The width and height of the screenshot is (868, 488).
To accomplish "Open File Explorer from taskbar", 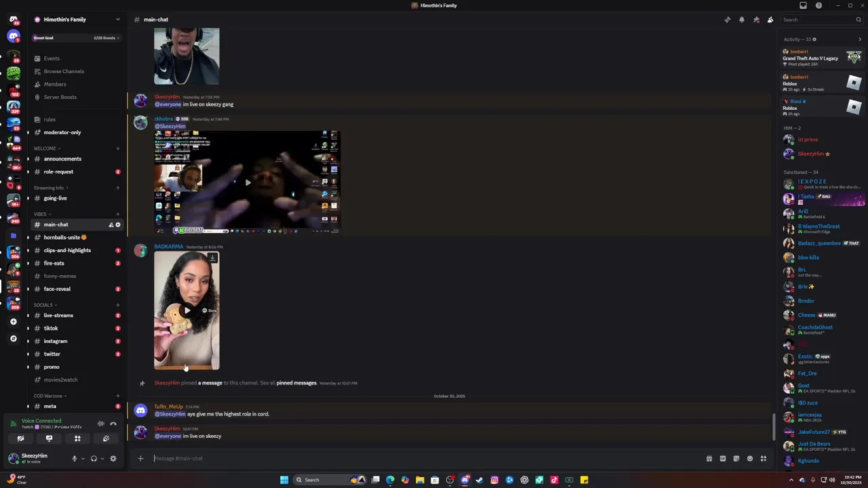I will (420, 480).
